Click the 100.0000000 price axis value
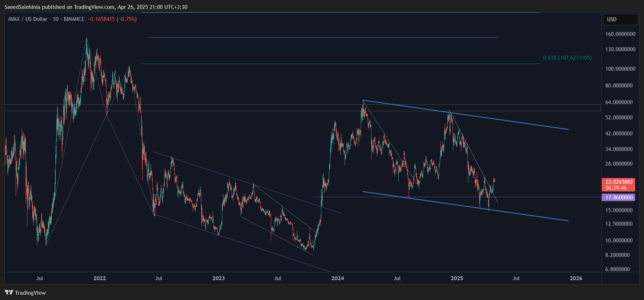 (620, 69)
